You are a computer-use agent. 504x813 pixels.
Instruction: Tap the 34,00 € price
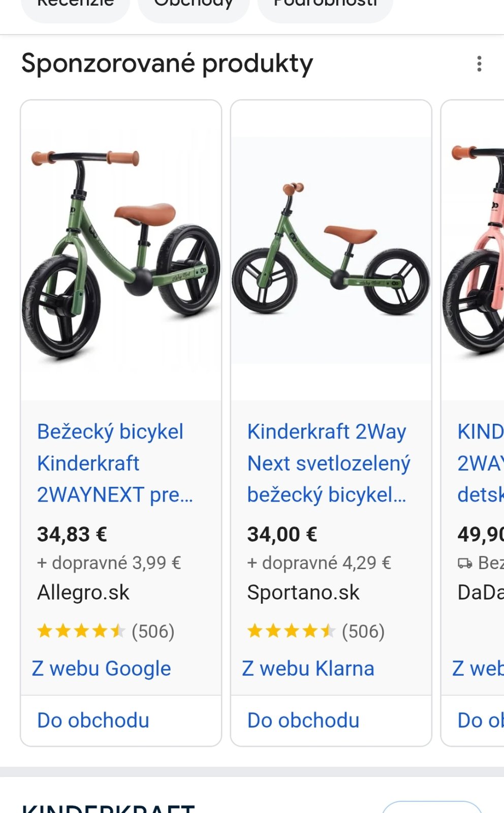[282, 534]
